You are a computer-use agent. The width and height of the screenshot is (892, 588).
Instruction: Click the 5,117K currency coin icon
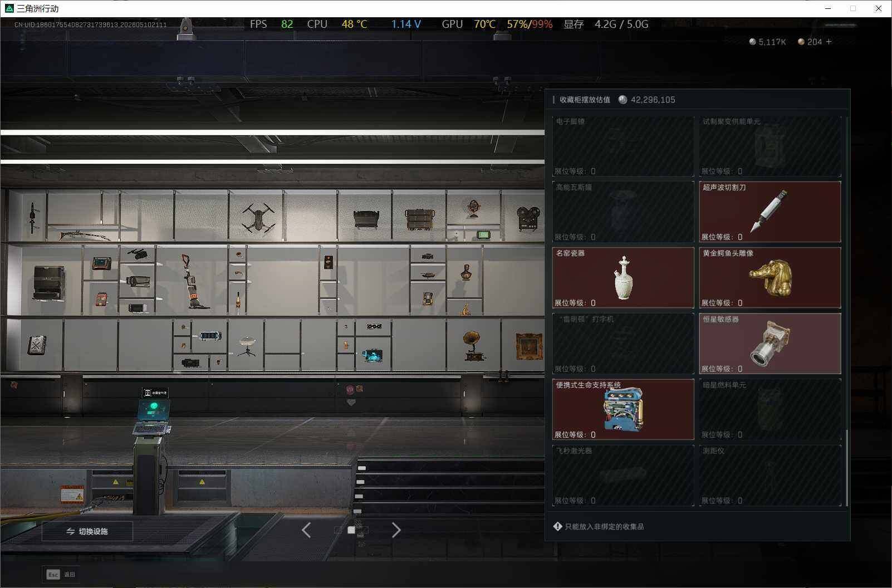coord(753,42)
